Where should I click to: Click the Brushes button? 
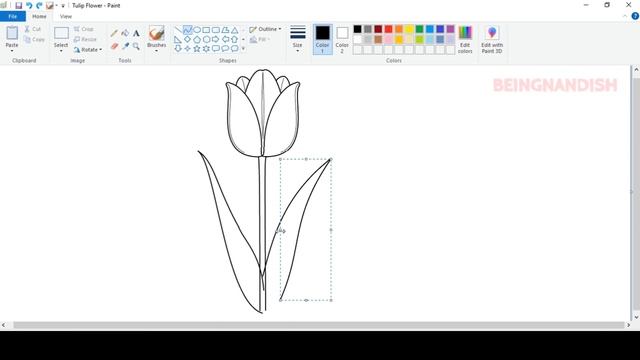coord(157,37)
